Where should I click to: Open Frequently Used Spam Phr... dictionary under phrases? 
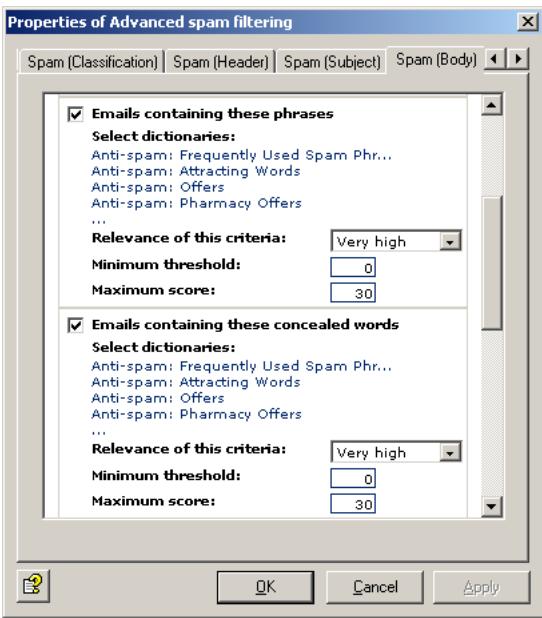click(x=242, y=155)
